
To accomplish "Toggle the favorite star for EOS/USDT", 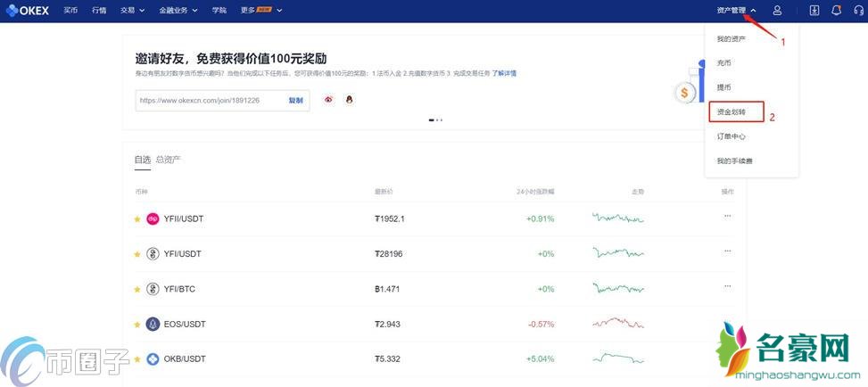I will [137, 324].
